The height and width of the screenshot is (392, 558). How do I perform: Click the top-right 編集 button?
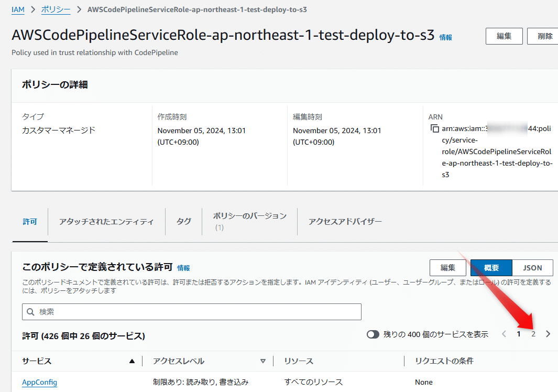point(504,36)
